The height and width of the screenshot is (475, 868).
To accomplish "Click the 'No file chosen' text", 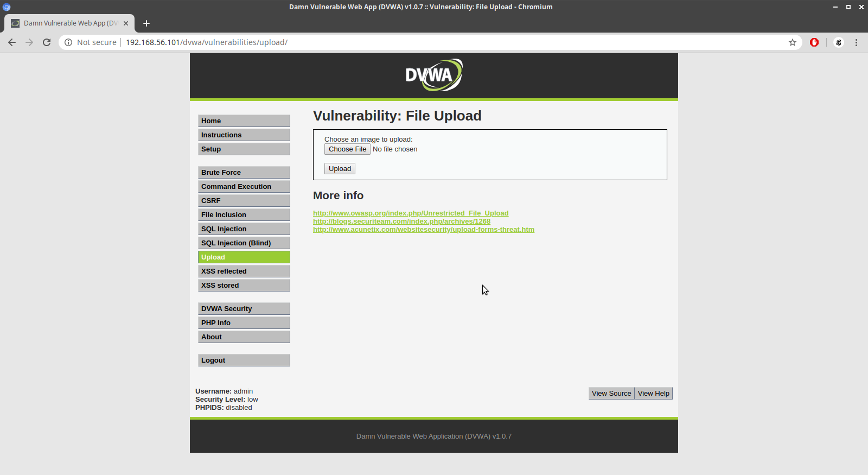I will coord(395,149).
